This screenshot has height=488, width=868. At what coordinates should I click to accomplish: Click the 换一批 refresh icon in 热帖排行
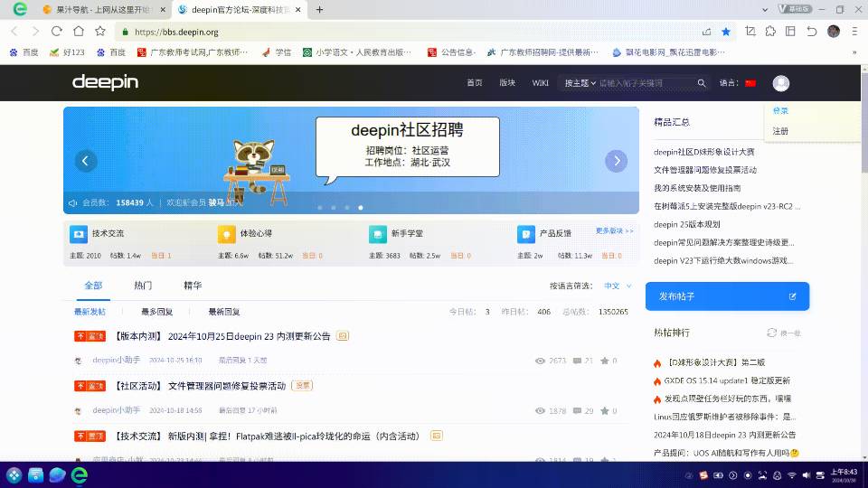coord(771,333)
